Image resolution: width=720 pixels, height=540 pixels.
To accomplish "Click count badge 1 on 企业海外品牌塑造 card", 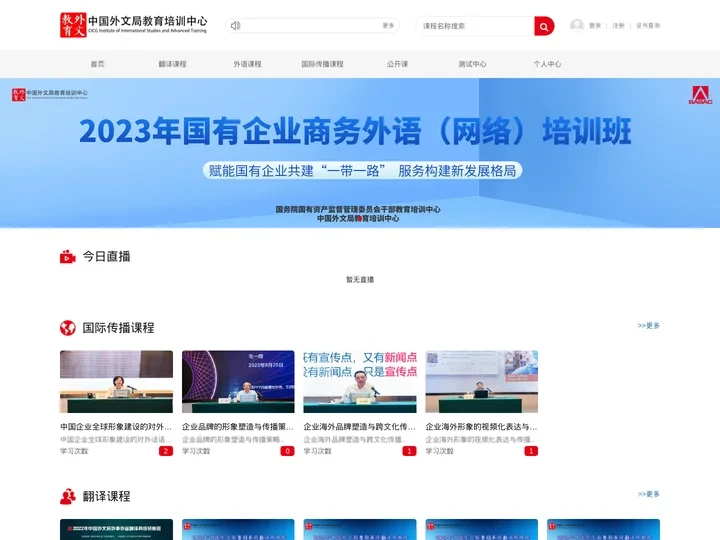I will (x=409, y=451).
